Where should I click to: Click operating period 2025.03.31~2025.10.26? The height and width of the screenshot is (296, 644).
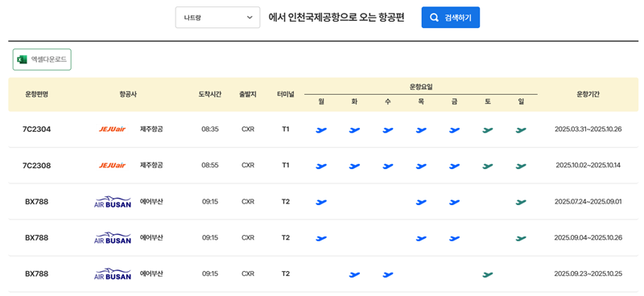tap(588, 129)
